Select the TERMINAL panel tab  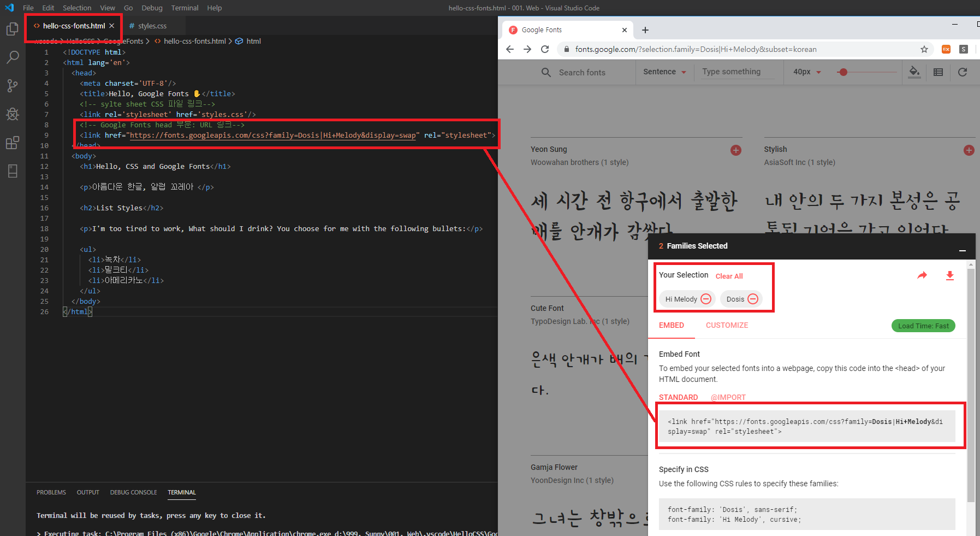pyautogui.click(x=182, y=492)
